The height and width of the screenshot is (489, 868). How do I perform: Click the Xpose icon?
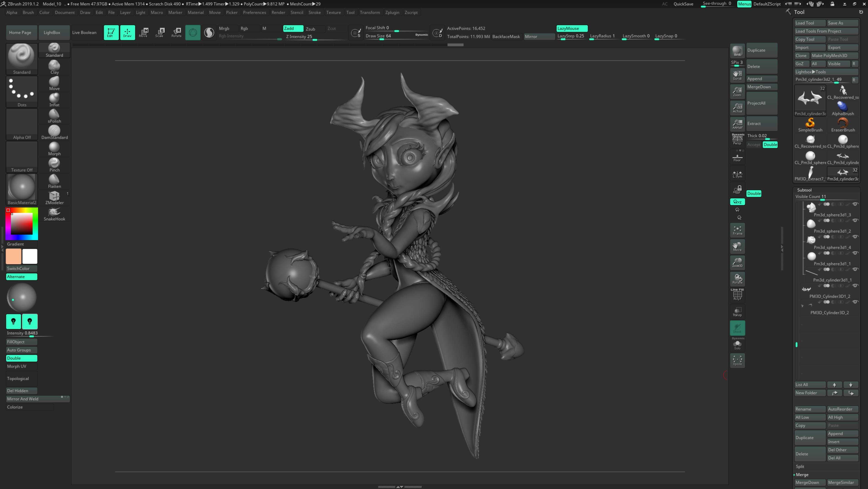737,360
